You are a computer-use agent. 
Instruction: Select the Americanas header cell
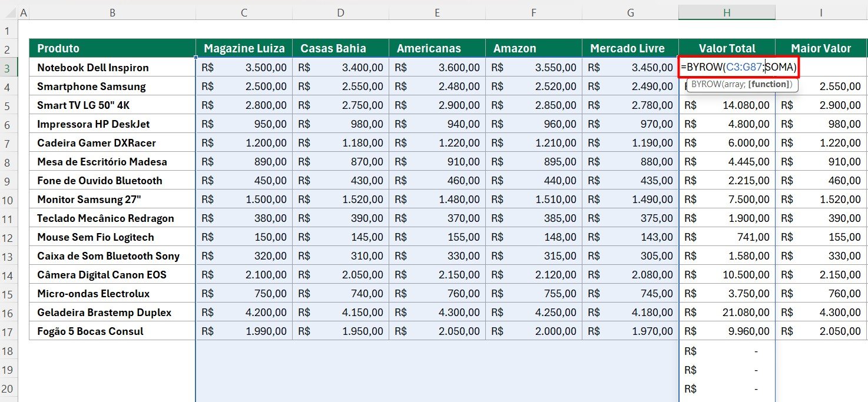(x=437, y=48)
